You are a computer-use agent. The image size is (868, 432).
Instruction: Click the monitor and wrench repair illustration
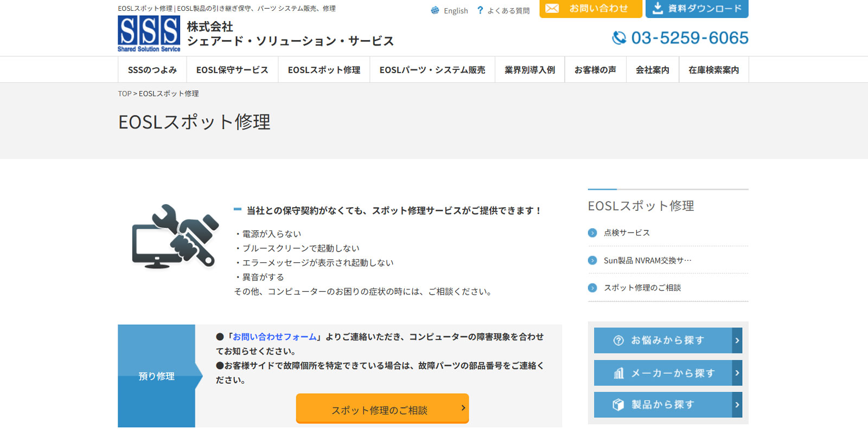click(175, 236)
